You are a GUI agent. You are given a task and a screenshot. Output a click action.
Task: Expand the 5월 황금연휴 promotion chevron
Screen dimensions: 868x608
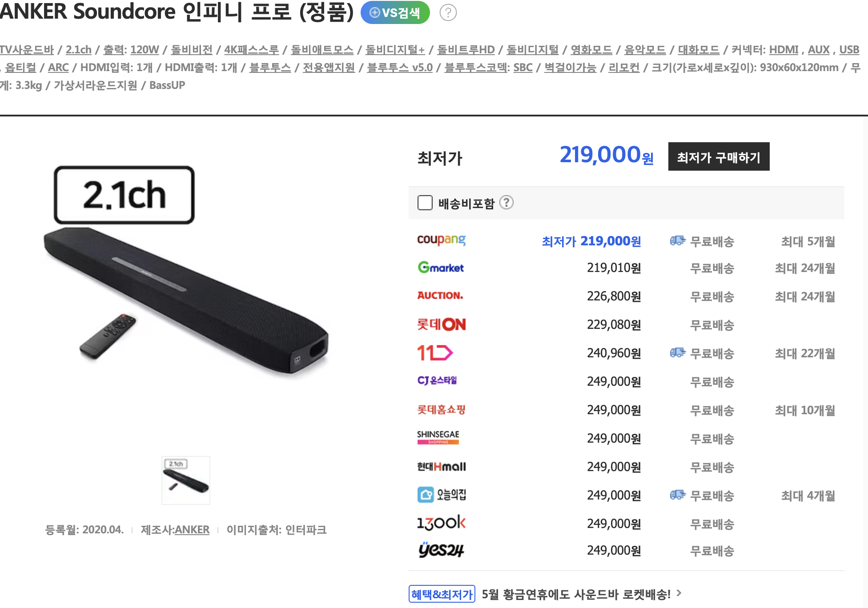pos(679,593)
